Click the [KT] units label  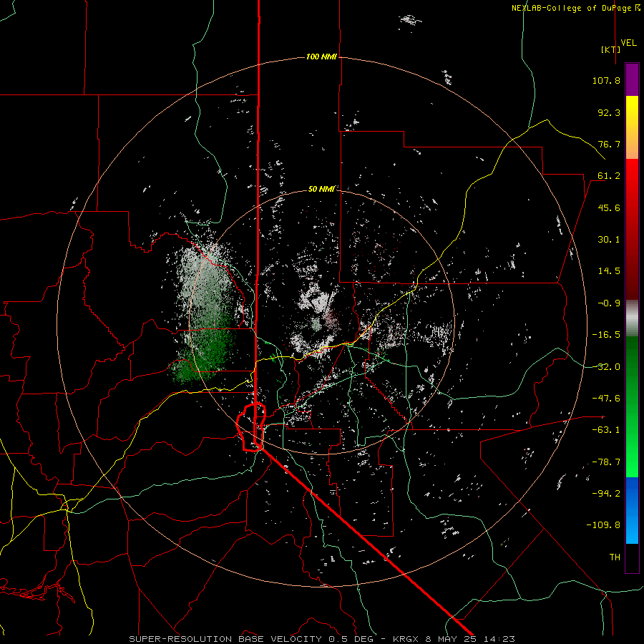click(x=611, y=49)
